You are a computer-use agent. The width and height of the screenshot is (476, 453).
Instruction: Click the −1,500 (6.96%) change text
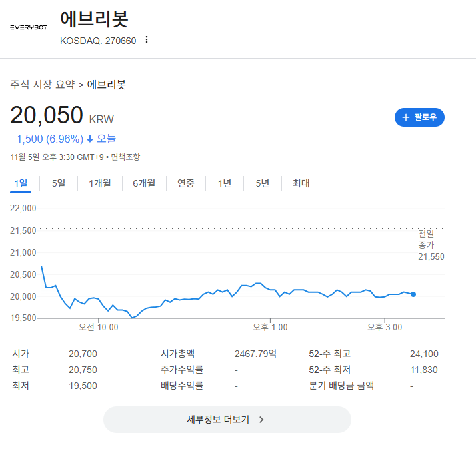pyautogui.click(x=47, y=139)
